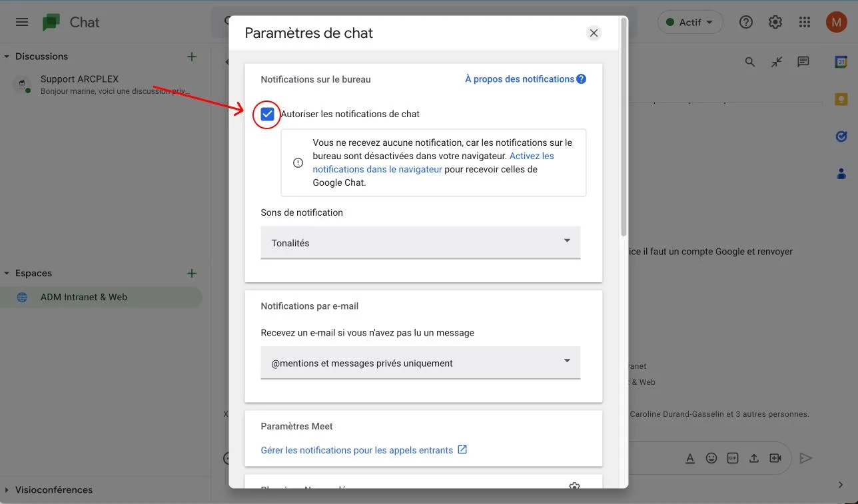This screenshot has height=504, width=858.
Task: Click the question mark beside À propos des notifications
Action: pos(582,79)
